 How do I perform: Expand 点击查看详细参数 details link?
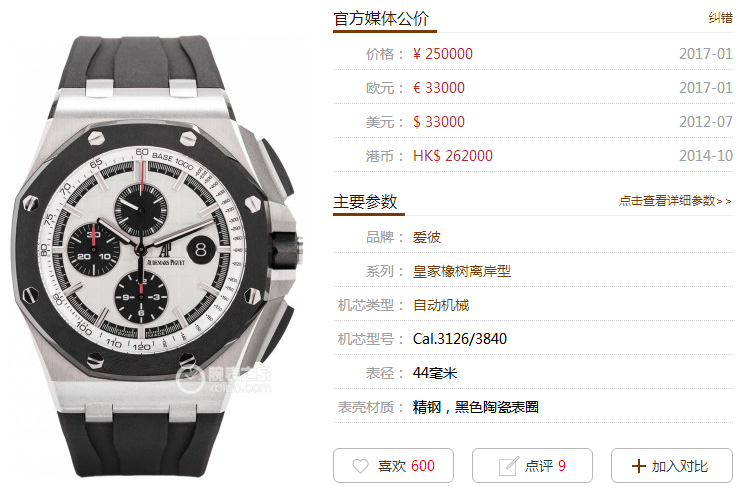coord(675,201)
